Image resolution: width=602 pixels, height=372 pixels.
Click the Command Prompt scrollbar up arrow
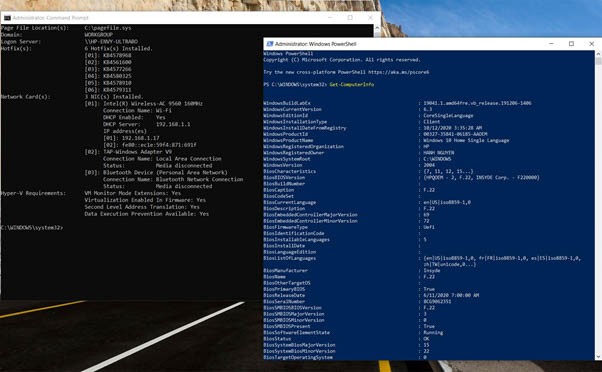377,28
